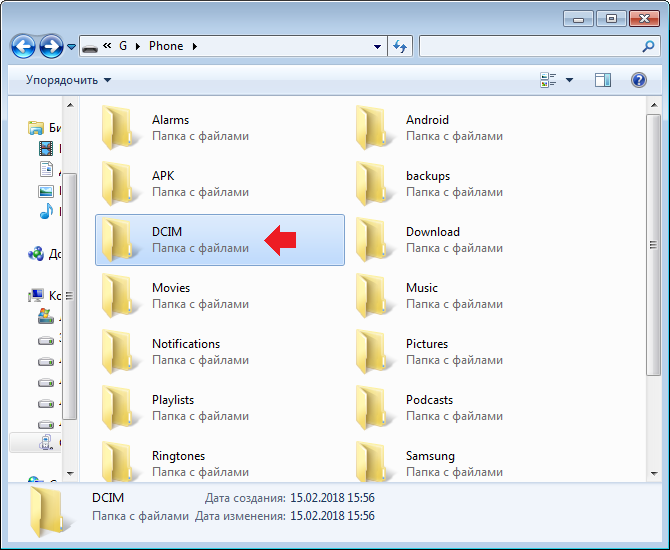Select the Music folder

(x=473, y=296)
